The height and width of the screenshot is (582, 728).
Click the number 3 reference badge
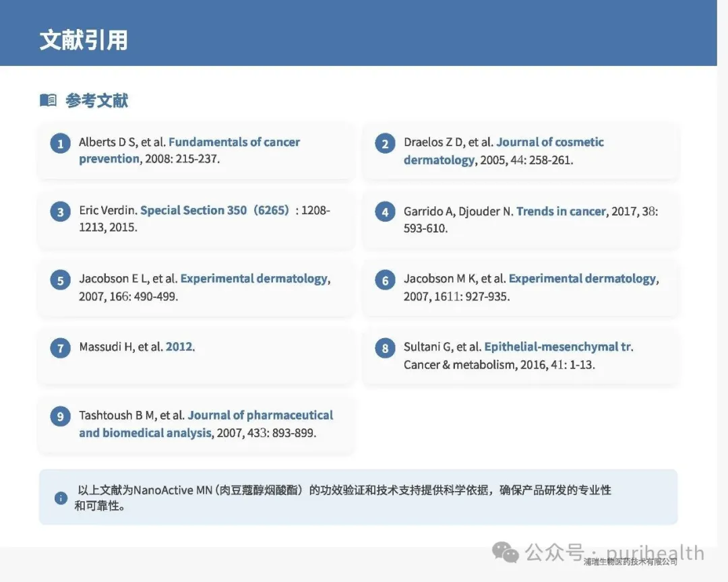click(60, 212)
